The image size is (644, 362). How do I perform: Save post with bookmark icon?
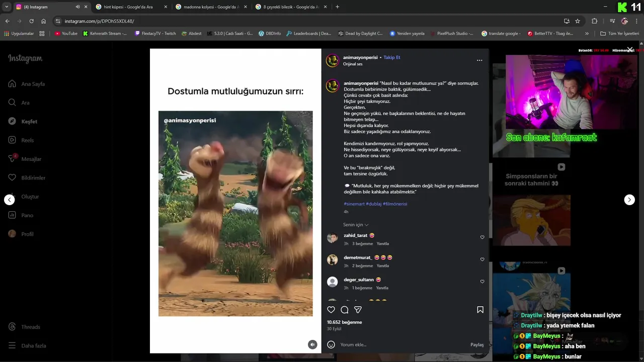(480, 310)
